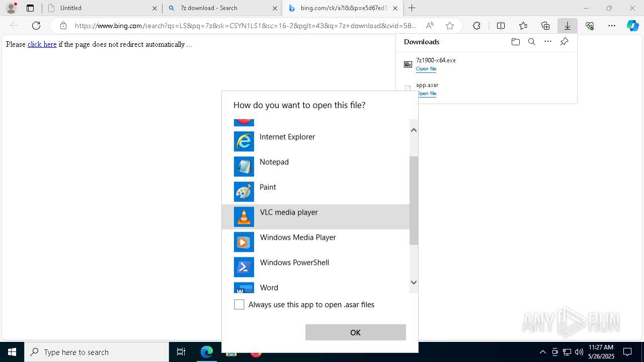Open file link under app.asar
Viewport: 644px width, 362px height.
pos(426,94)
